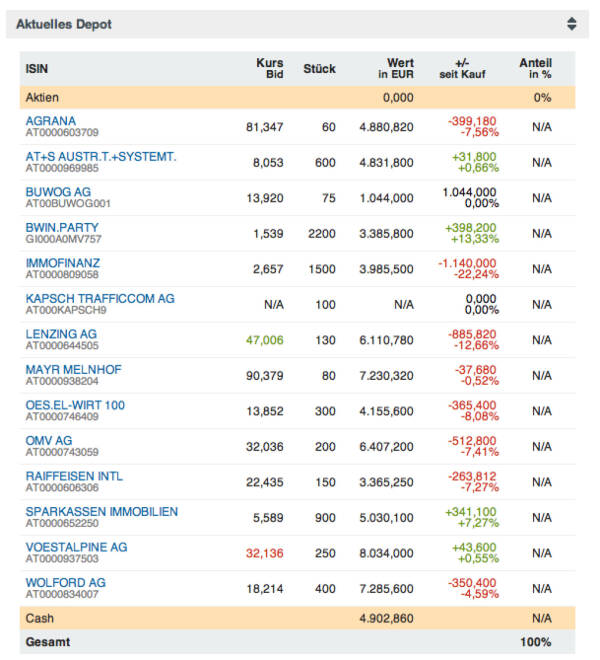This screenshot has width=600, height=660.
Task: Open the IMMOFINANZ link
Action: (63, 263)
